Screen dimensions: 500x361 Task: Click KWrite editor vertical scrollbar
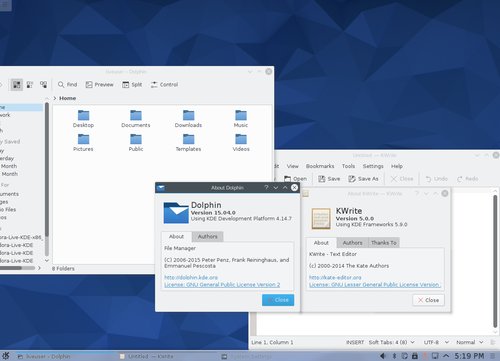click(x=495, y=261)
